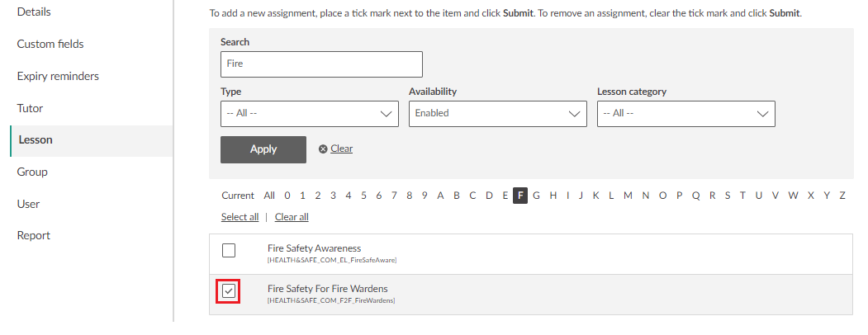Select the Tutor sidebar item

tap(30, 108)
